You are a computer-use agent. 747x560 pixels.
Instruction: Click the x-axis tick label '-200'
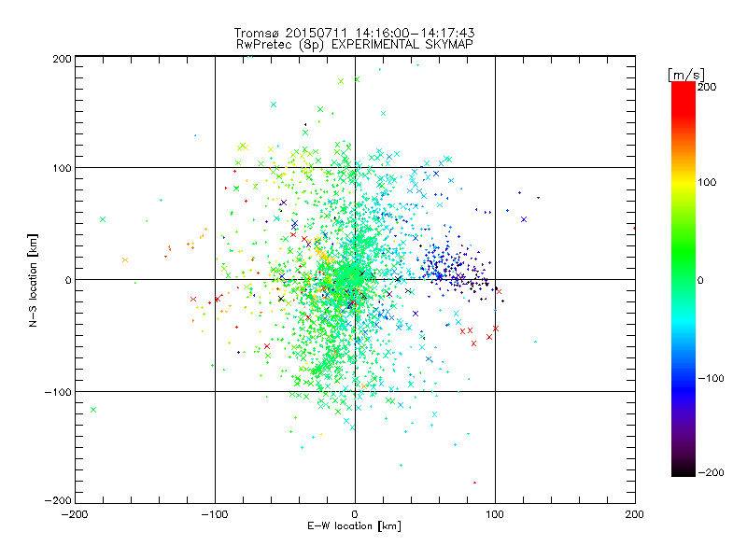[75, 515]
